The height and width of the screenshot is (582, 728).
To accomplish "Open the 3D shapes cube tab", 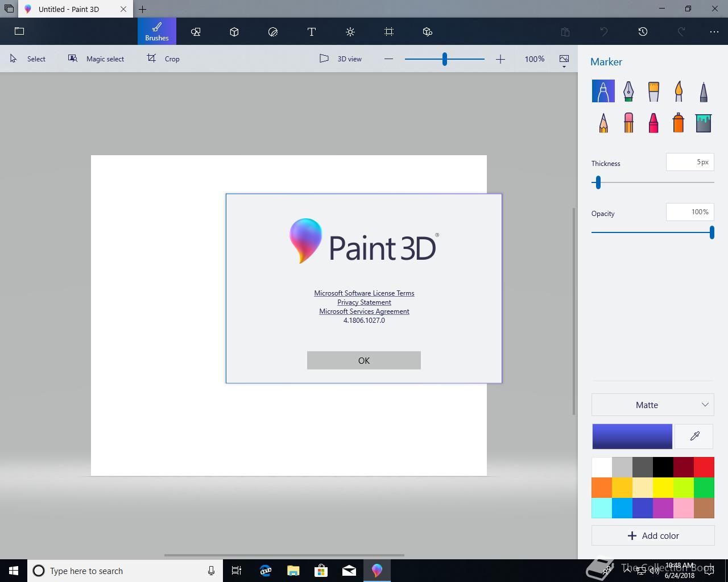I will [234, 32].
